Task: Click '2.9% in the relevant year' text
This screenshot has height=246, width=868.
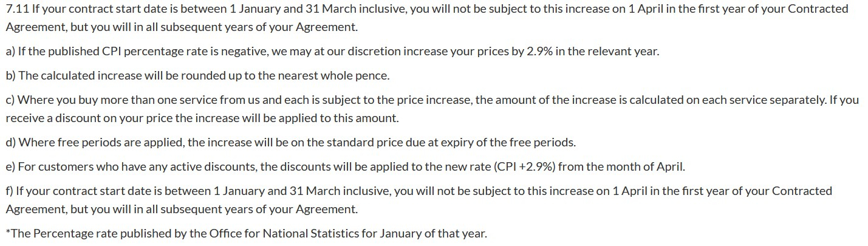Action: 592,52
